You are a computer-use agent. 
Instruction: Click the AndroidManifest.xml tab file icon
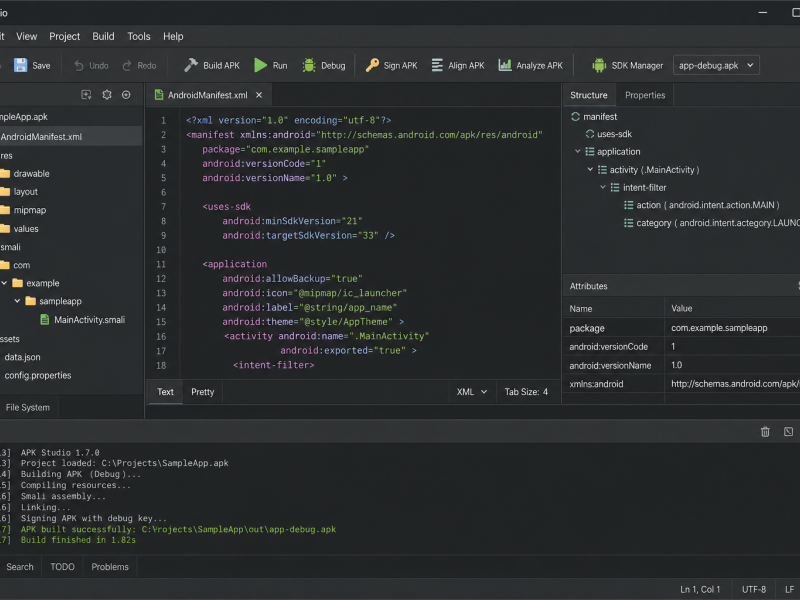[x=159, y=95]
